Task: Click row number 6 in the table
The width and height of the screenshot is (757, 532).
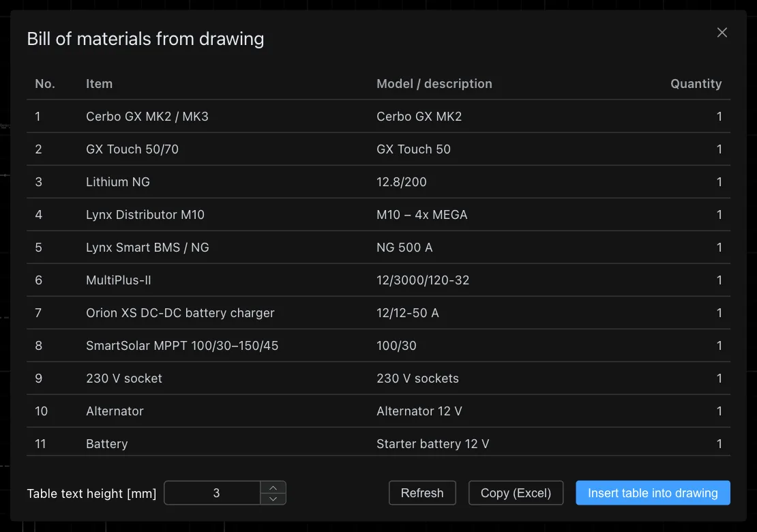Action: coord(39,280)
